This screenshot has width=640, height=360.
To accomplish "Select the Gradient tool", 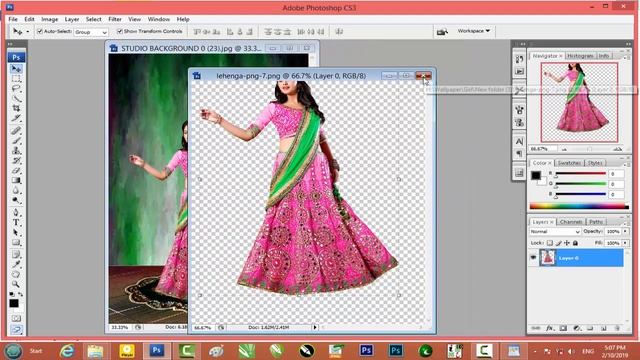I will point(16,180).
